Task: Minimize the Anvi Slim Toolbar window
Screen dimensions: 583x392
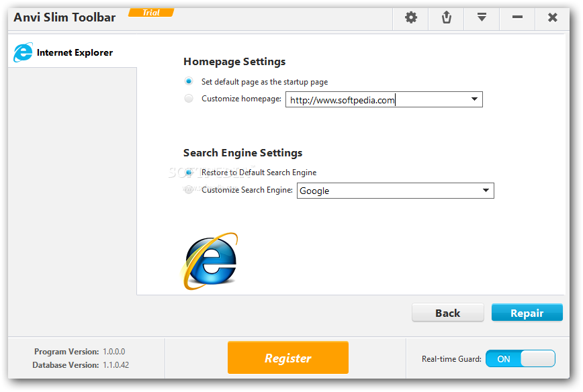Action: click(x=517, y=17)
